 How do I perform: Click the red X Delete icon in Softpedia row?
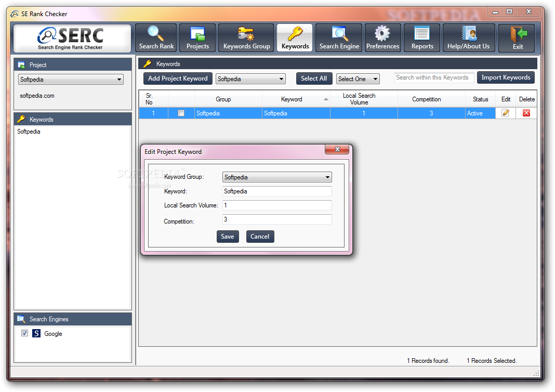coord(526,113)
